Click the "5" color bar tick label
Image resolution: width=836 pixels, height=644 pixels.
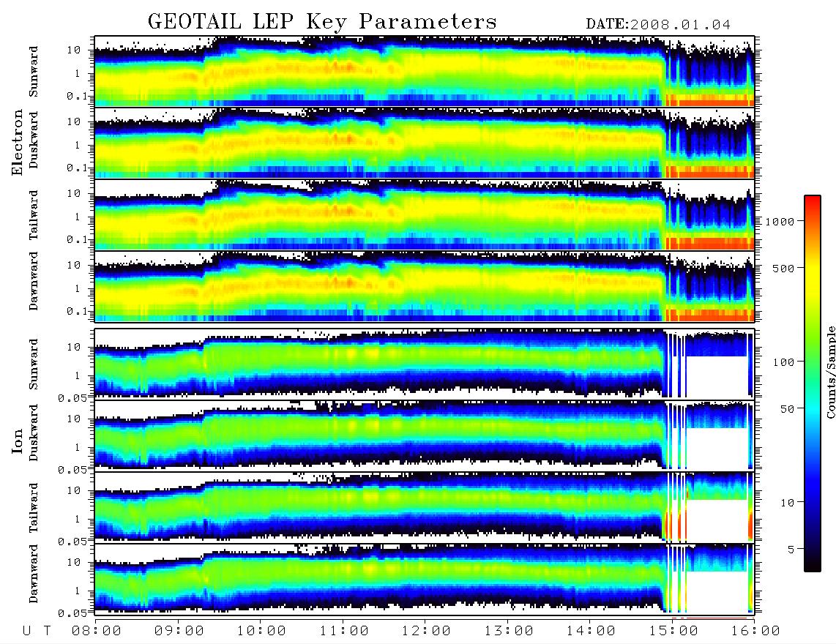(x=791, y=550)
